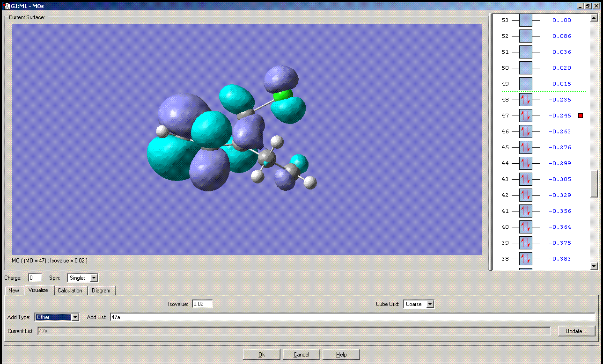Click the orbital list scroll up arrow
Screen dimensions: 603x364
pyautogui.click(x=594, y=18)
